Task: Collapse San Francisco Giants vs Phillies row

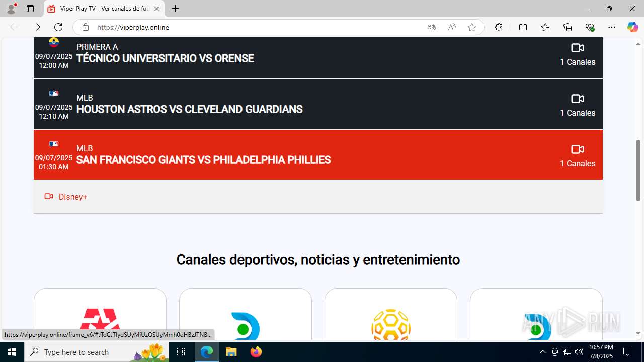Action: click(318, 155)
